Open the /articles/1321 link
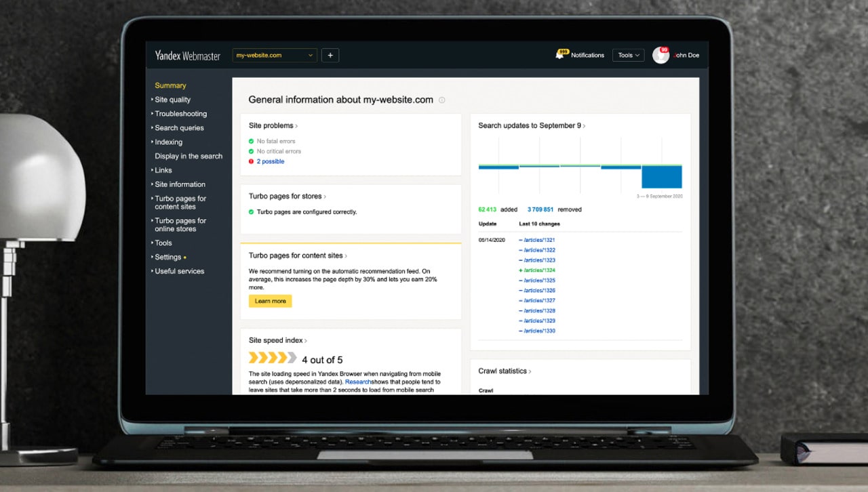The width and height of the screenshot is (868, 492). (x=539, y=240)
